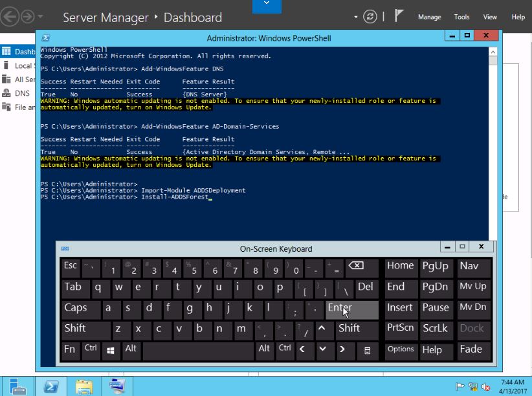
Task: Select File and Storage Services in sidebar
Action: click(17, 107)
